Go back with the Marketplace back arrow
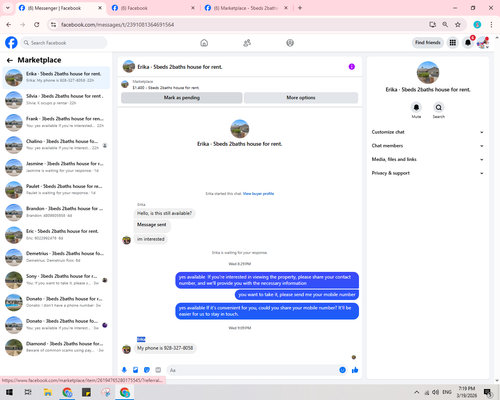Image resolution: width=500 pixels, height=400 pixels. click(x=10, y=60)
